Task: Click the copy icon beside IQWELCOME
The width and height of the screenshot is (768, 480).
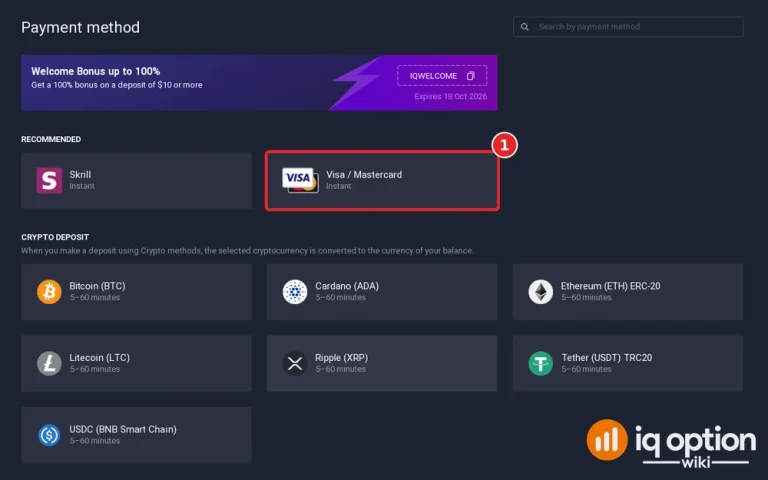Action: click(471, 76)
